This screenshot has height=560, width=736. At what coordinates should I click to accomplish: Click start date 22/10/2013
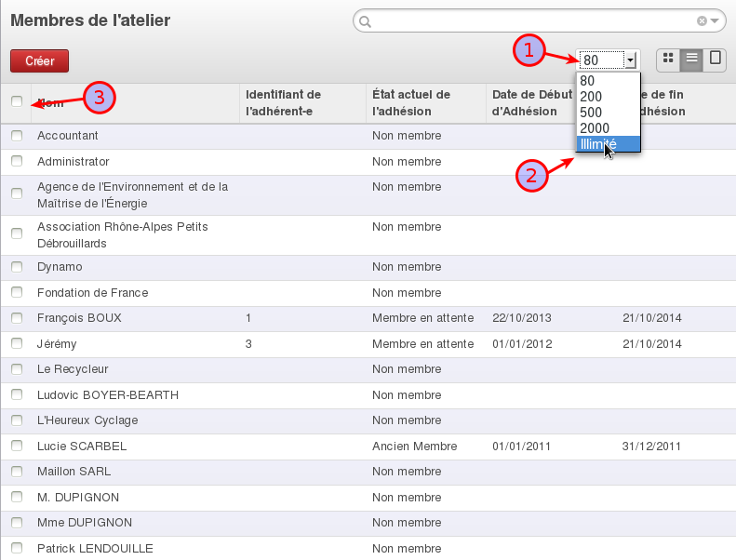click(x=522, y=318)
